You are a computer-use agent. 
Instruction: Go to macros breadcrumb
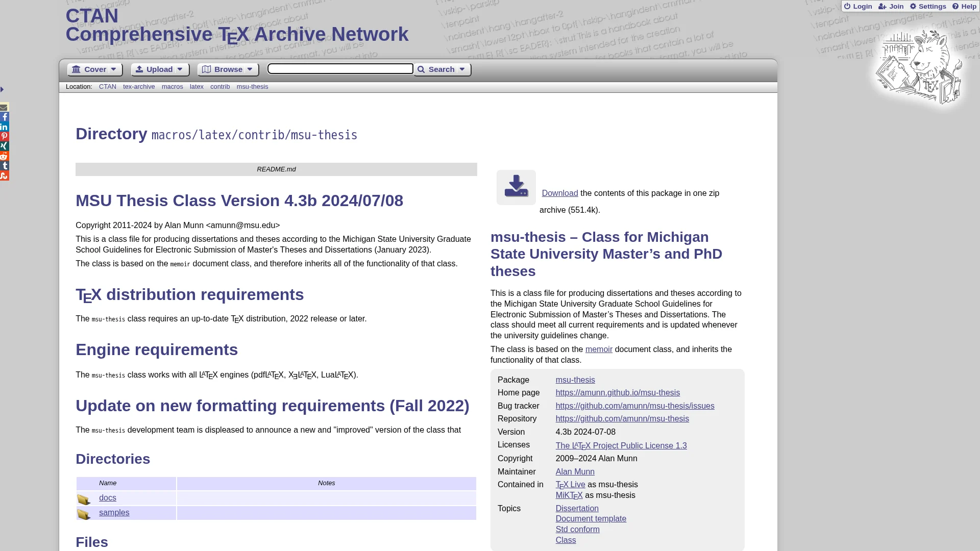[173, 87]
